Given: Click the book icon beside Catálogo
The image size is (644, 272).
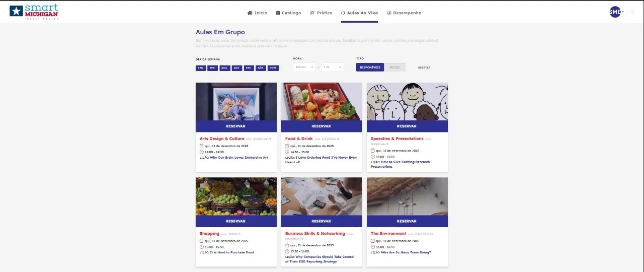Looking at the screenshot, I should pyautogui.click(x=278, y=13).
